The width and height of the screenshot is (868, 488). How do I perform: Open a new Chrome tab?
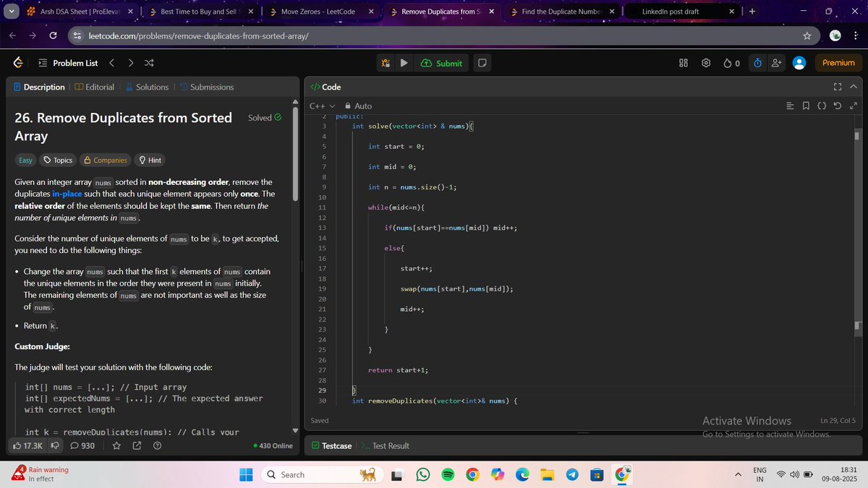pos(752,12)
